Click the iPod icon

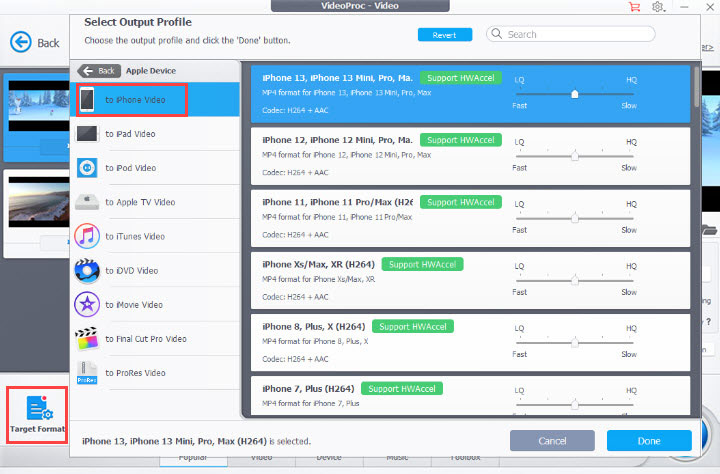[87, 168]
